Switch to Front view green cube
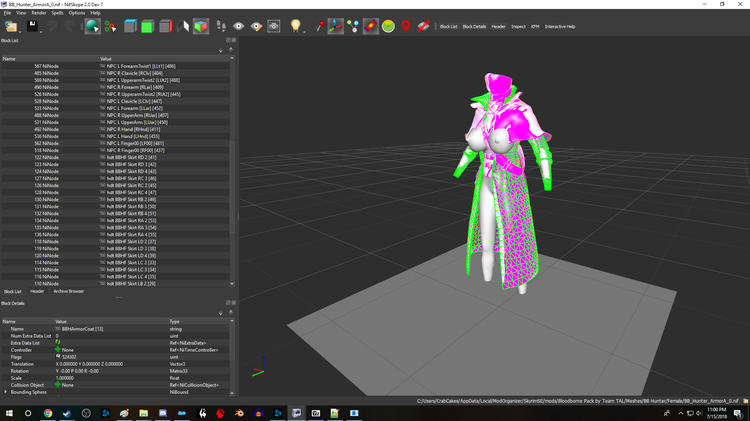 (147, 26)
